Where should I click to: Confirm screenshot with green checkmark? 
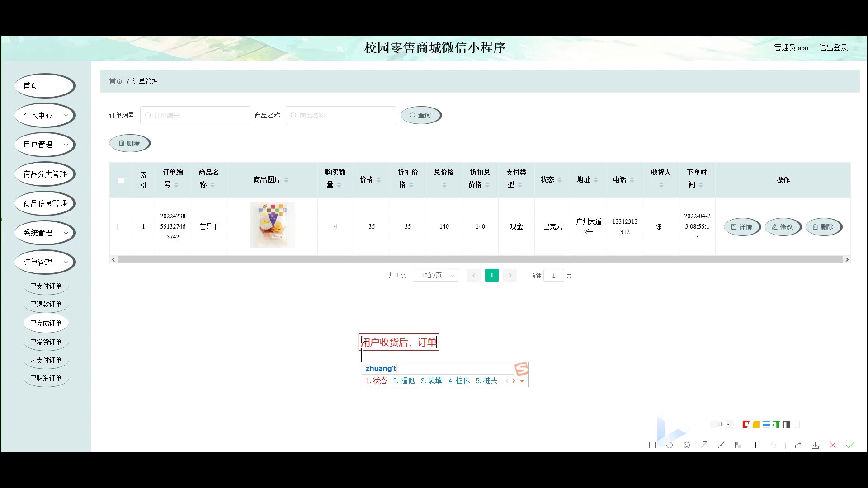coord(850,445)
